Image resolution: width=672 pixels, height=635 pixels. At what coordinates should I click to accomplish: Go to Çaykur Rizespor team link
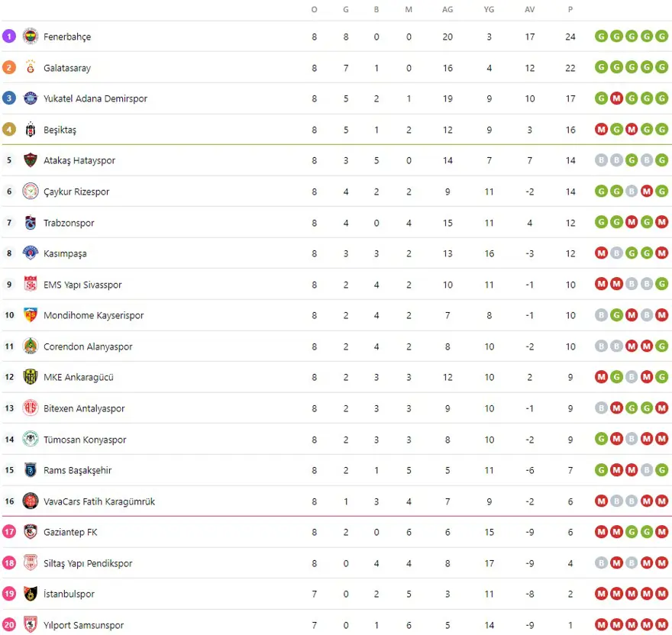(76, 192)
